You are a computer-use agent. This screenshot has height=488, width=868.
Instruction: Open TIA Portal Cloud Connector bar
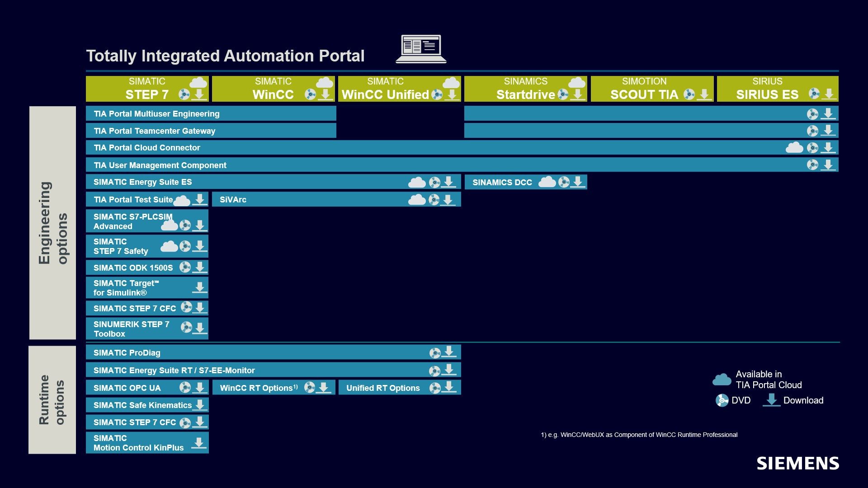[462, 148]
